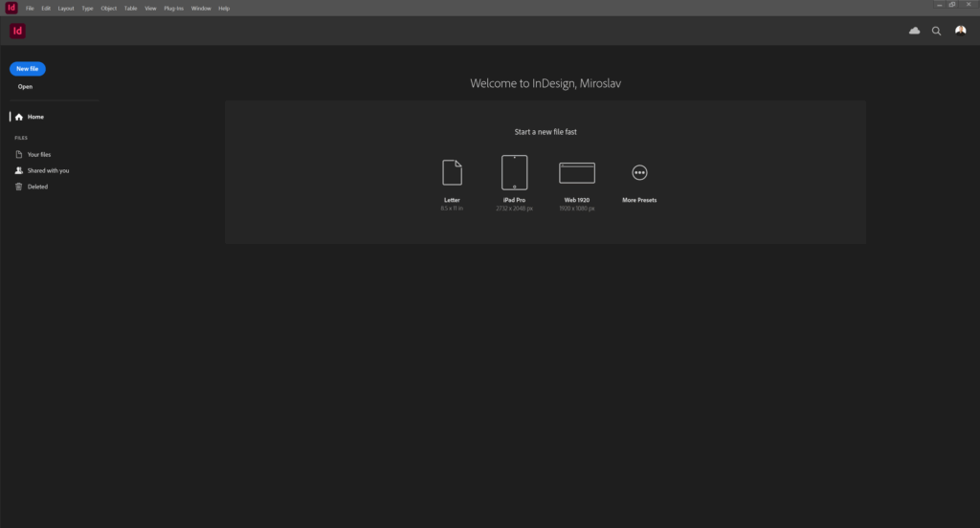The width and height of the screenshot is (980, 528).
Task: Open the Type menu
Action: pos(87,8)
